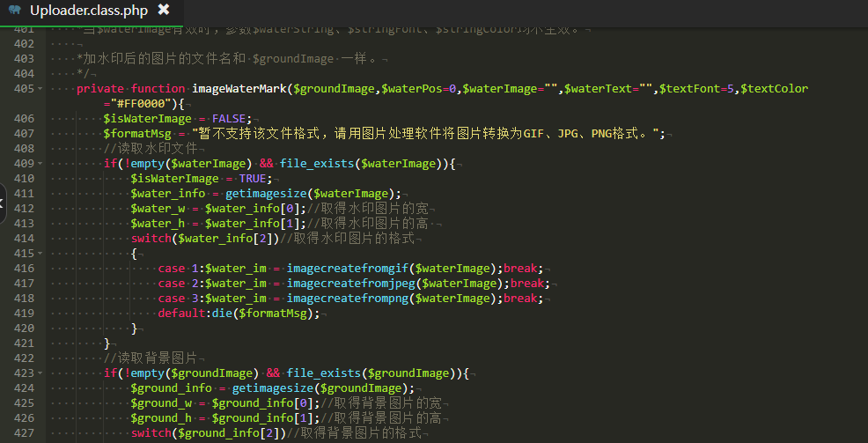Select the Uploader.class.php tab
This screenshot has width=868, height=443.
(x=89, y=10)
